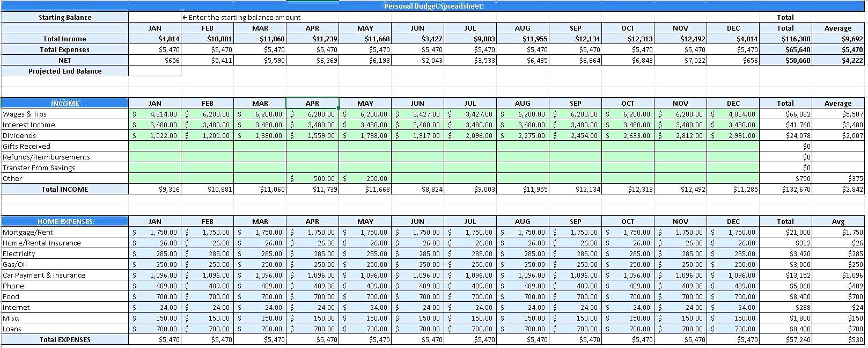Select NET average value $4,222
Screen dimensions: 868x348
(x=837, y=60)
